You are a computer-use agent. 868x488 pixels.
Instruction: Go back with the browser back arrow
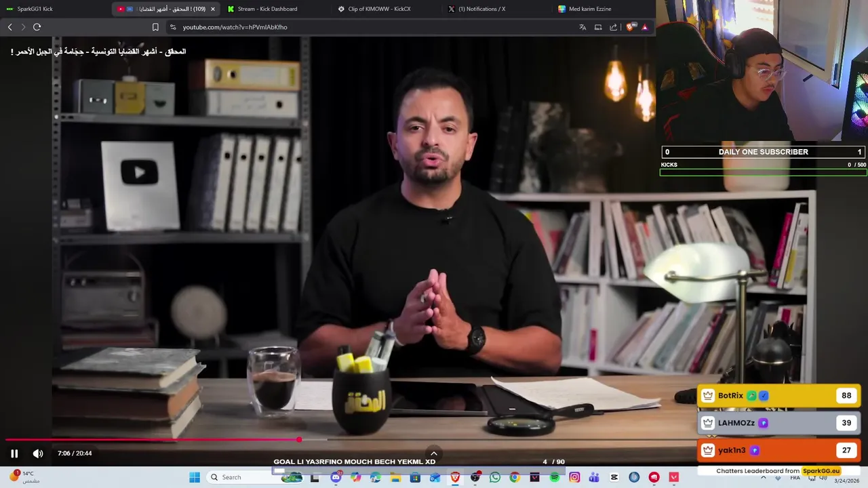click(x=9, y=27)
